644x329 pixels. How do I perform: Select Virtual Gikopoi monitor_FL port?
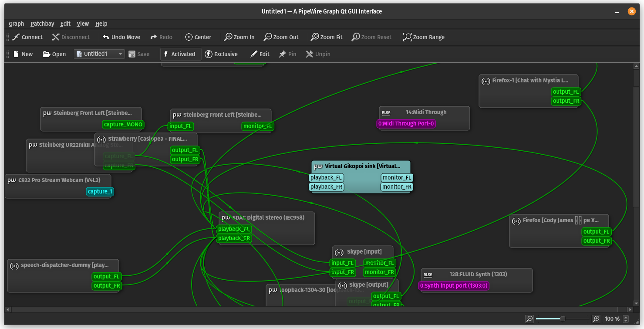click(x=397, y=178)
